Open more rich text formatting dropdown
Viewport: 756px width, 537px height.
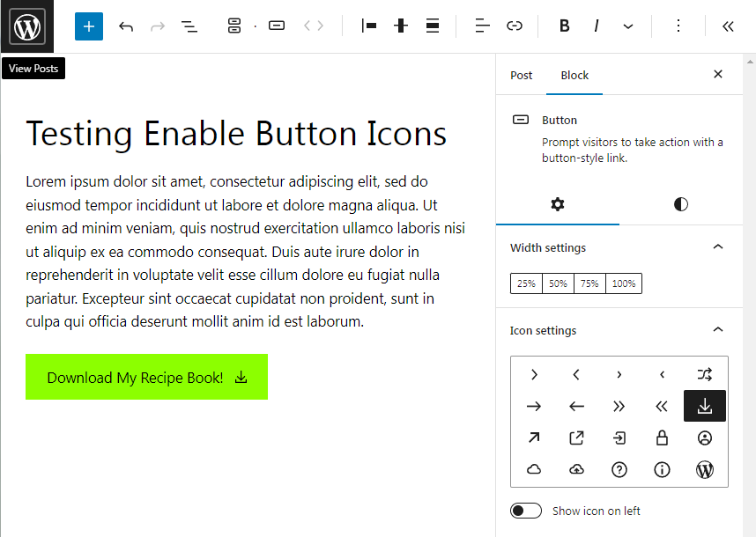(628, 26)
